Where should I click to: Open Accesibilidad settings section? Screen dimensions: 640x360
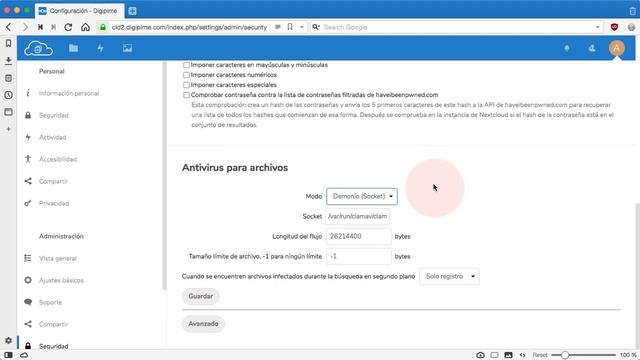58,159
